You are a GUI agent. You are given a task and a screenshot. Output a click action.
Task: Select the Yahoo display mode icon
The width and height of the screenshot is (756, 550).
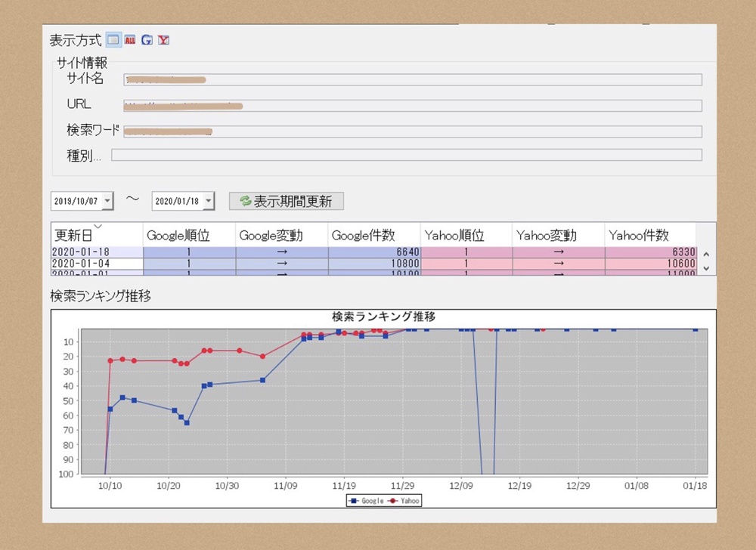pos(163,39)
